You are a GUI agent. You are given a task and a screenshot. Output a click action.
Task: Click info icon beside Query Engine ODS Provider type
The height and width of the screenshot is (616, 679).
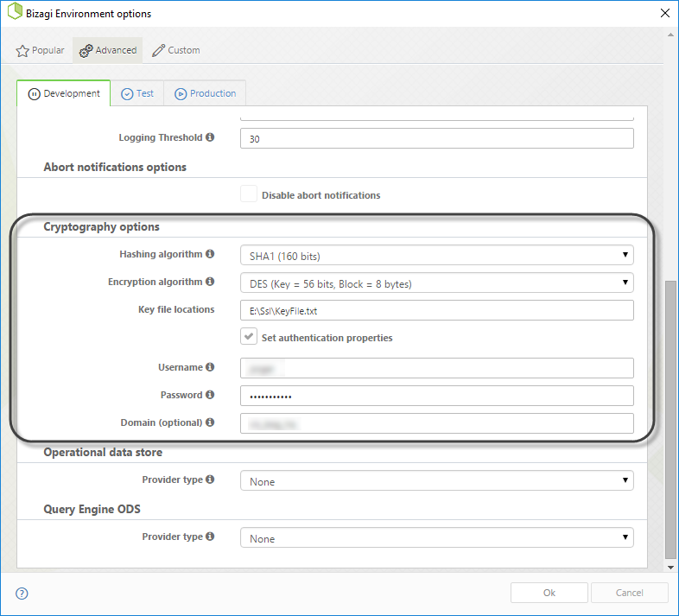point(210,537)
